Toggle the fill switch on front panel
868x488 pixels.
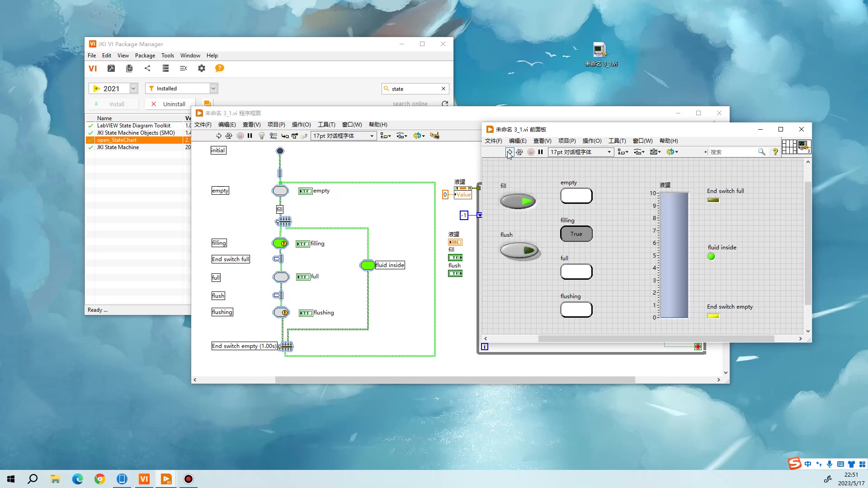click(518, 202)
